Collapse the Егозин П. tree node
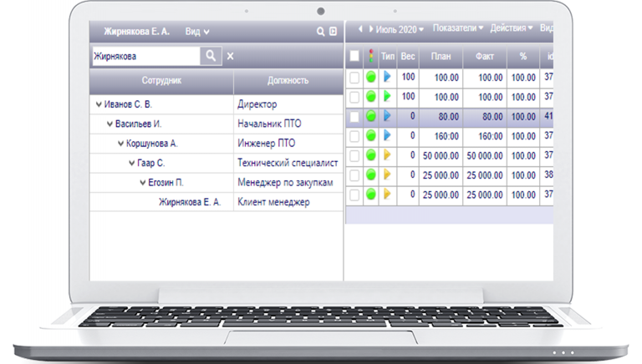The image size is (642, 364). (x=143, y=183)
